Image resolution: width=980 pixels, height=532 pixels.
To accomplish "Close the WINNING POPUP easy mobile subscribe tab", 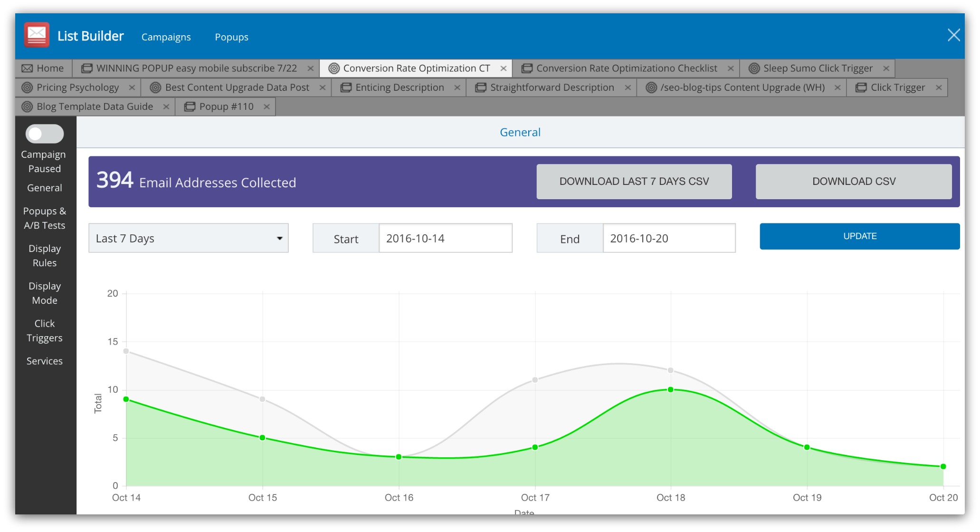I will tap(310, 68).
